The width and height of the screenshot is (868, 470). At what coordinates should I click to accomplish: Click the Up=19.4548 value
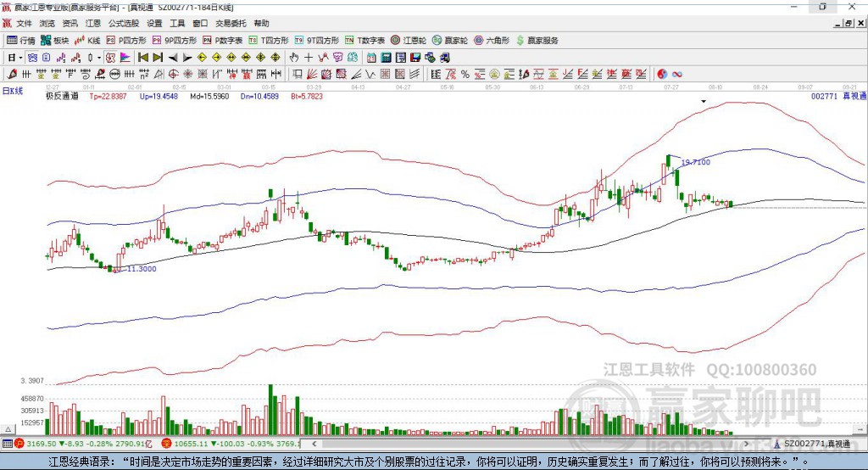point(159,97)
